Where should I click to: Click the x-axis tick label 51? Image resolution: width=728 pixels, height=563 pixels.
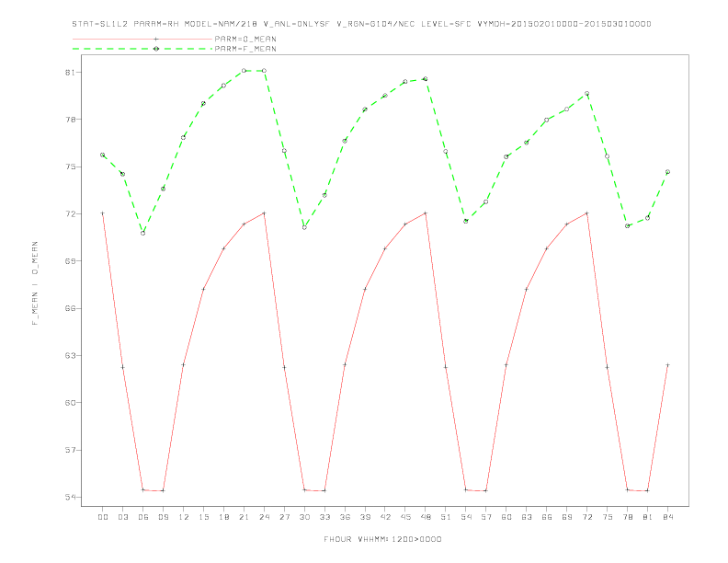pos(446,517)
